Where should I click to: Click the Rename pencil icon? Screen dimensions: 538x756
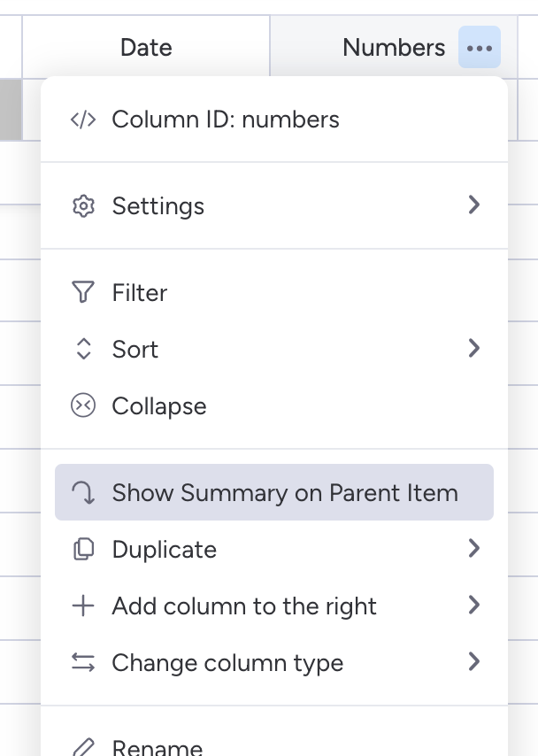tap(83, 748)
